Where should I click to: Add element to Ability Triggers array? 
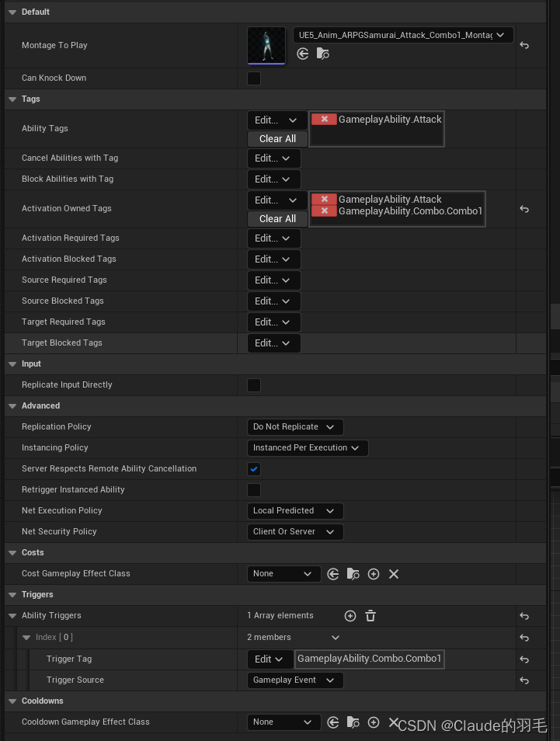[x=350, y=616]
